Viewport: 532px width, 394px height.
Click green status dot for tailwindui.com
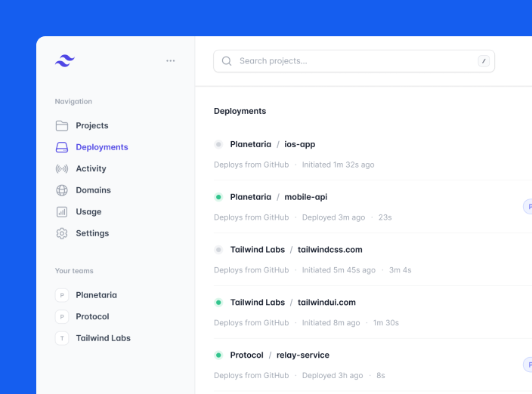218,302
